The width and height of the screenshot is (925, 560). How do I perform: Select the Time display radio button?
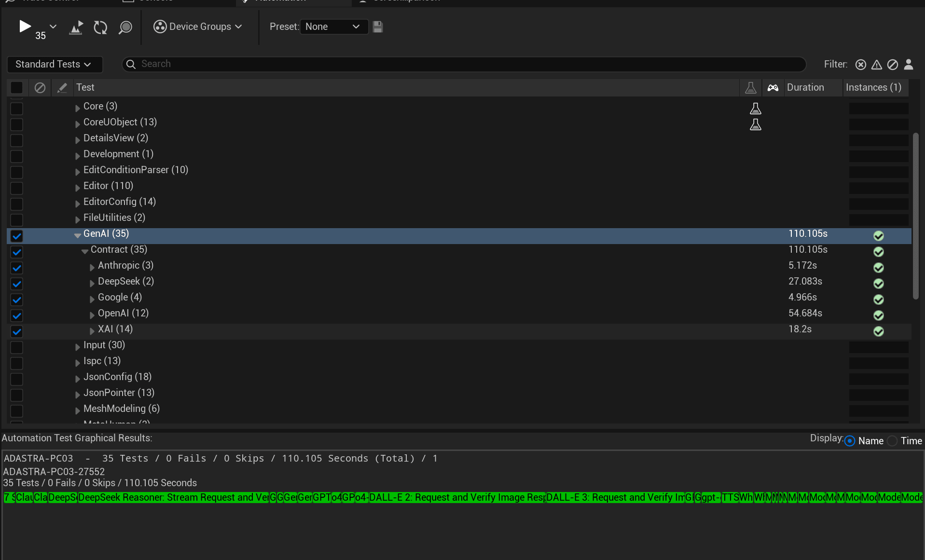[x=892, y=441]
